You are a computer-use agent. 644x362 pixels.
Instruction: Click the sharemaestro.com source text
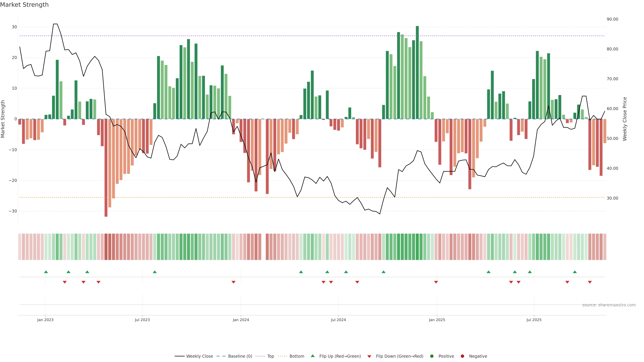tap(609, 305)
